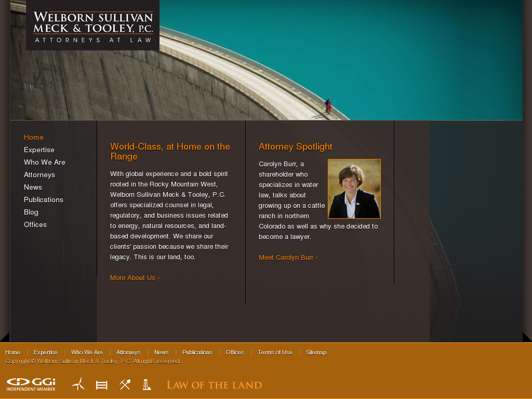Open Offices in the sidebar menu
This screenshot has height=399, width=532.
pyautogui.click(x=35, y=224)
